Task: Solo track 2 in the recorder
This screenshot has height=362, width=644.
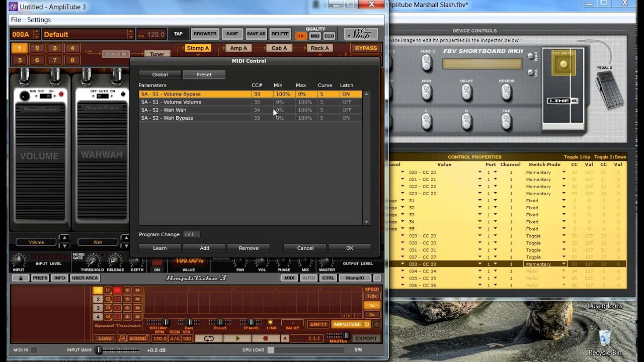Action: (127, 299)
